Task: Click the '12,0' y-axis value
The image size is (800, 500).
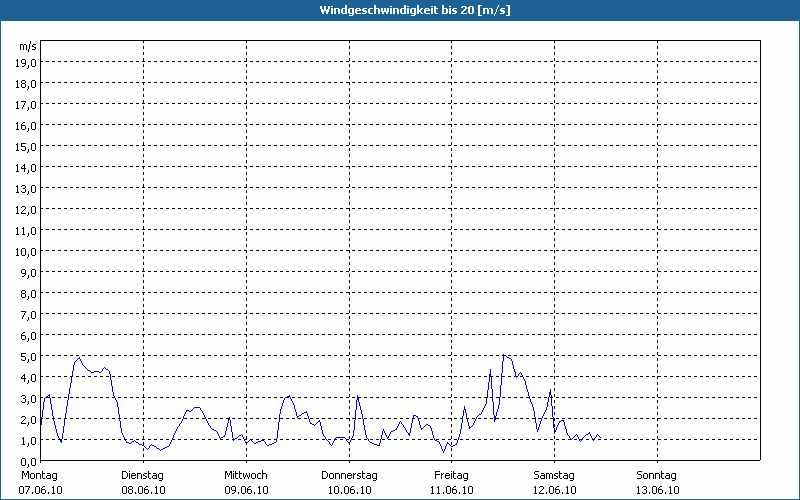Action: pos(26,210)
